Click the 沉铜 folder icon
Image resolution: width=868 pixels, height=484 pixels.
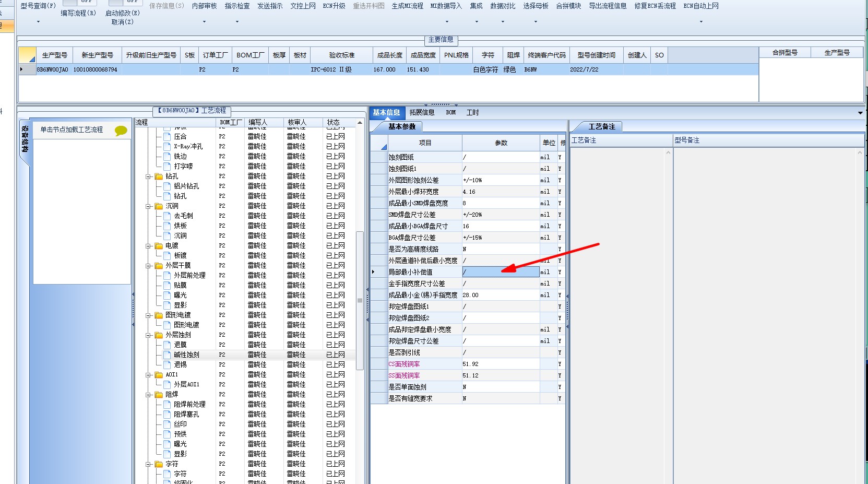click(x=159, y=206)
